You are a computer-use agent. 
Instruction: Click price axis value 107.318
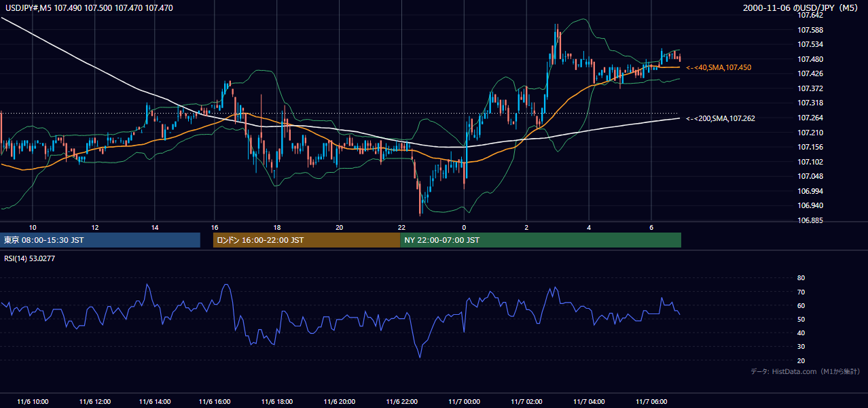[x=810, y=103]
